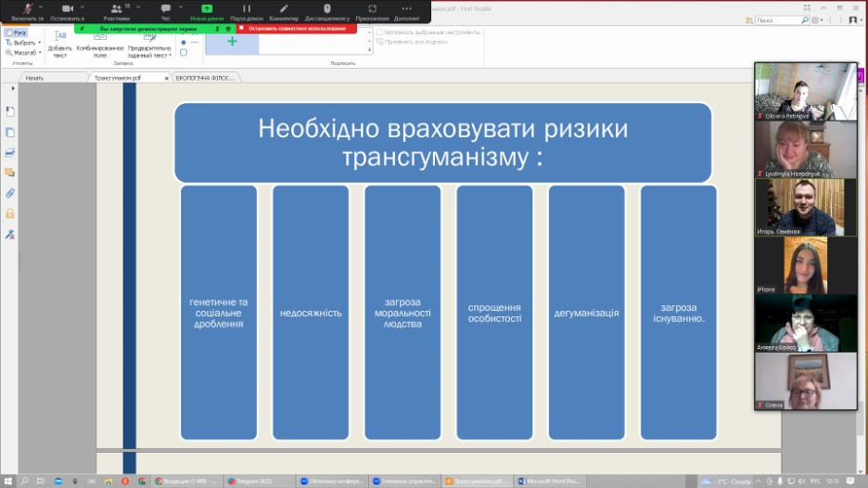
Task: Open Windows taskbar search
Action: pyautogui.click(x=24, y=482)
